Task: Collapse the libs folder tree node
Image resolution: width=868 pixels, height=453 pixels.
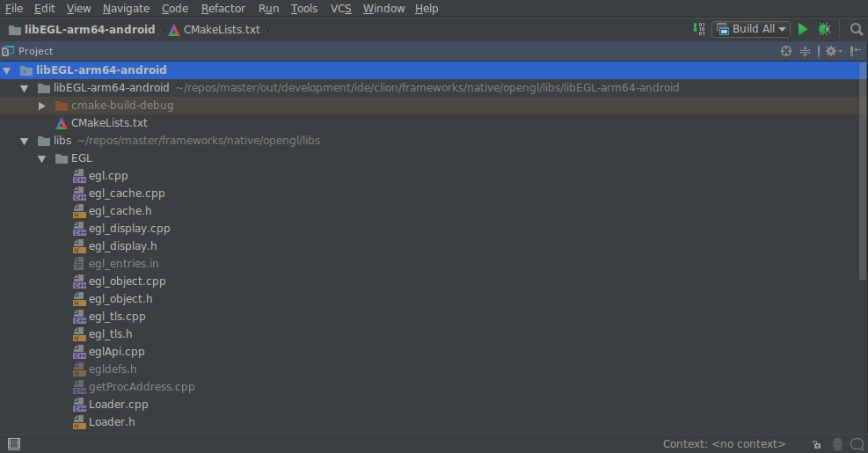Action: (x=25, y=141)
